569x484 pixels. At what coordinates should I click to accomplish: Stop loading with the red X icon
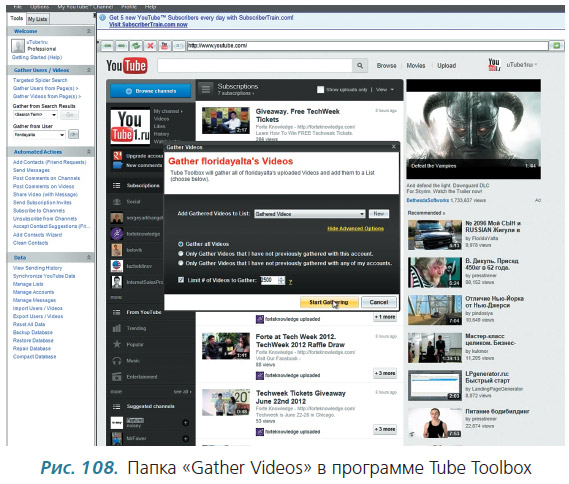(150, 46)
